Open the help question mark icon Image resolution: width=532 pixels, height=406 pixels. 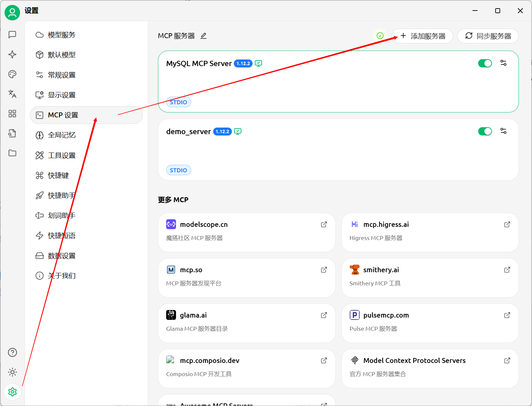(x=12, y=352)
